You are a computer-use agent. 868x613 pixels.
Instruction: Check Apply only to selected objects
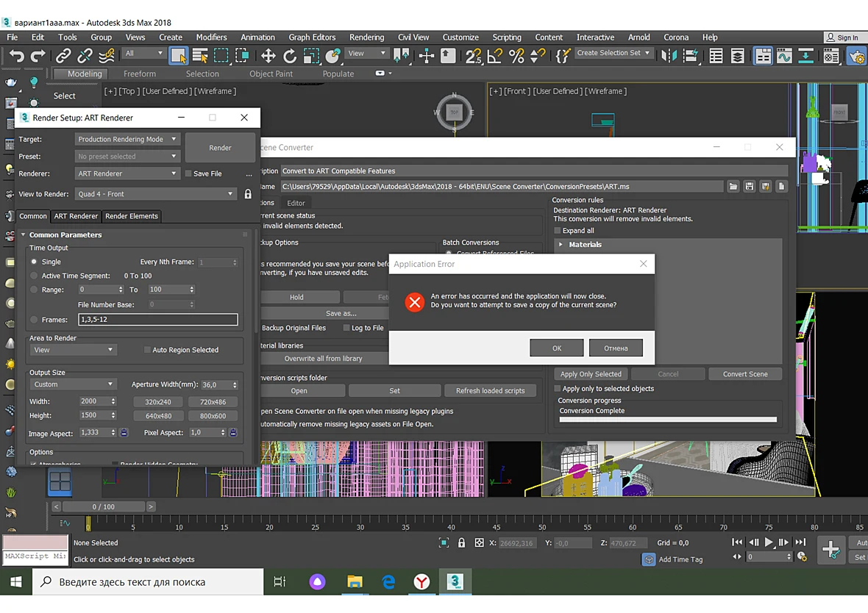(x=558, y=388)
